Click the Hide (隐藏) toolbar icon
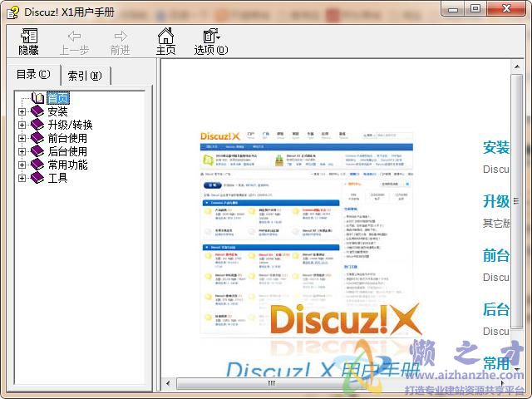The image size is (532, 399). point(29,36)
